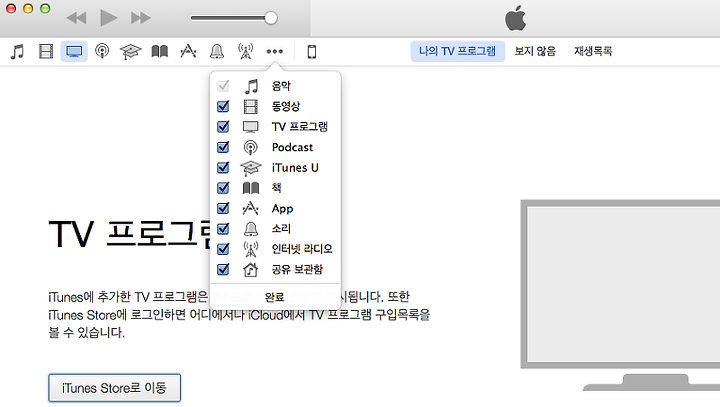720x407 pixels.
Task: Click the open book icon beside 책
Action: [251, 188]
